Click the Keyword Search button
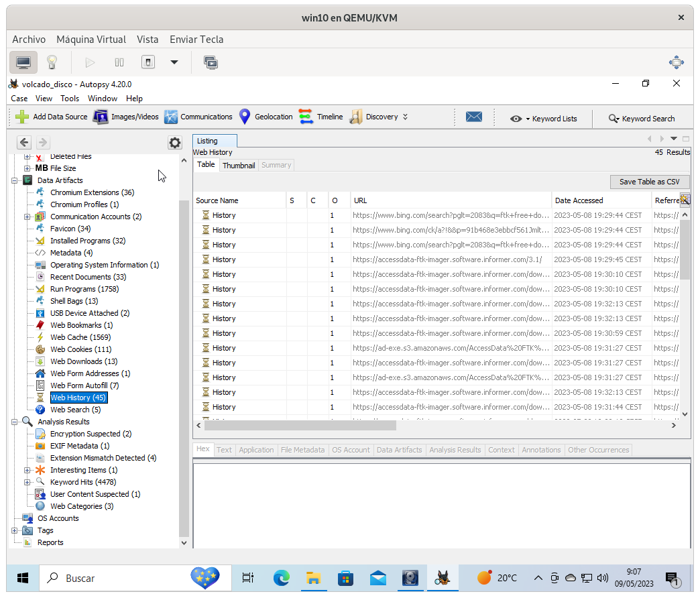 (x=642, y=119)
